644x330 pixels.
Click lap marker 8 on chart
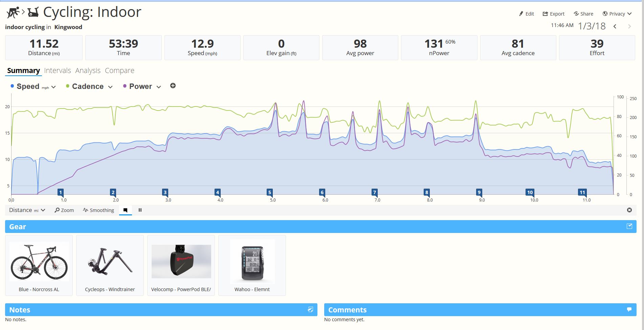click(427, 192)
